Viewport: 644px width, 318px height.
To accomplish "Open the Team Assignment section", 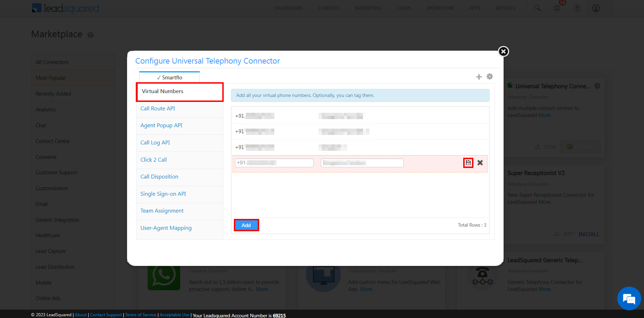I will tap(180, 211).
